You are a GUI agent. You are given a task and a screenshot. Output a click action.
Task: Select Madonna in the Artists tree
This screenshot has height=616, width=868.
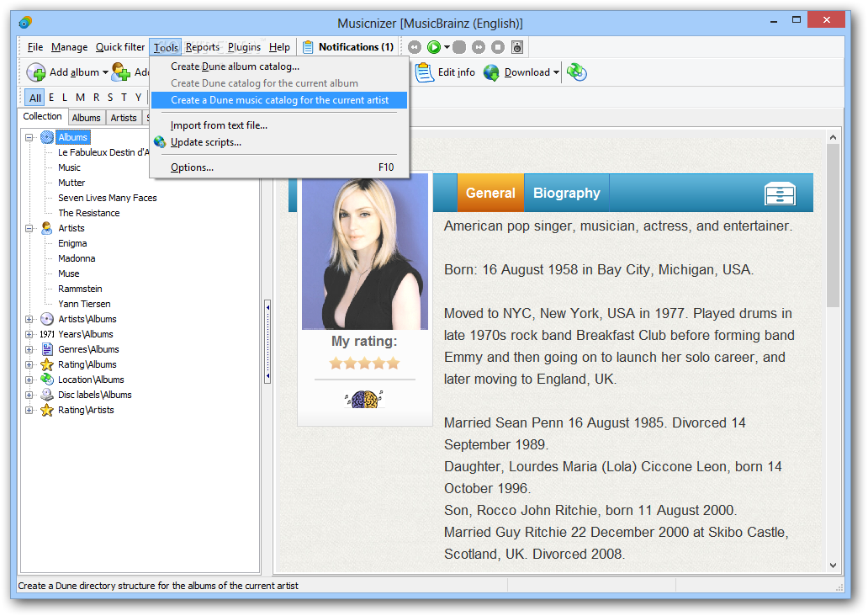click(77, 258)
